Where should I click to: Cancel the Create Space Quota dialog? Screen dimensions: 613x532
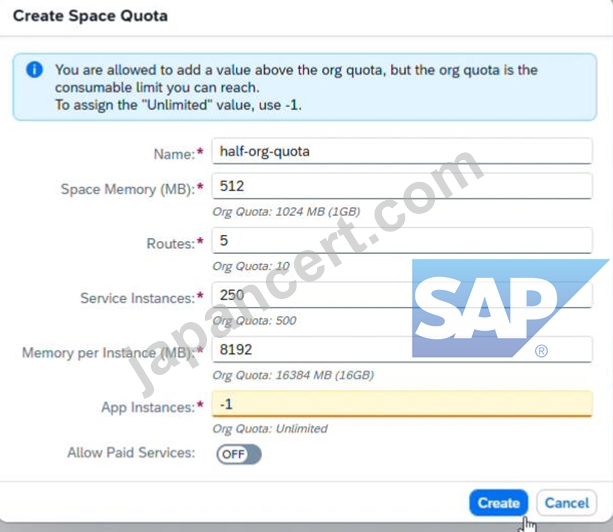566,503
